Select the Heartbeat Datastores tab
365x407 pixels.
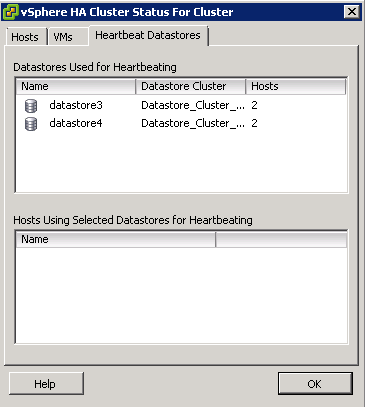pyautogui.click(x=148, y=35)
